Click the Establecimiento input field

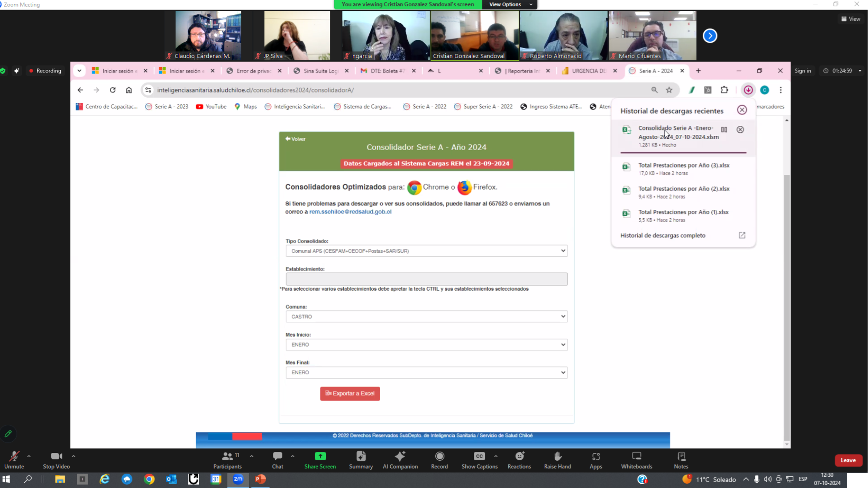click(427, 279)
